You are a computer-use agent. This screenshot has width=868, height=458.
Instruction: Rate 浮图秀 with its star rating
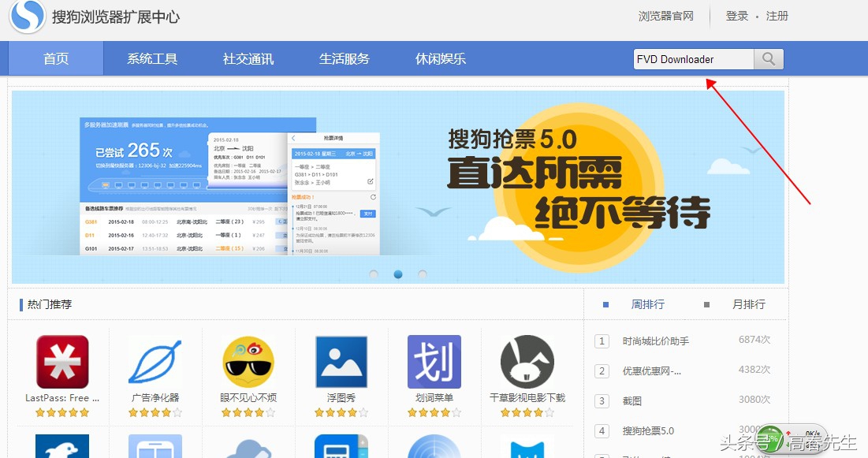pyautogui.click(x=340, y=411)
